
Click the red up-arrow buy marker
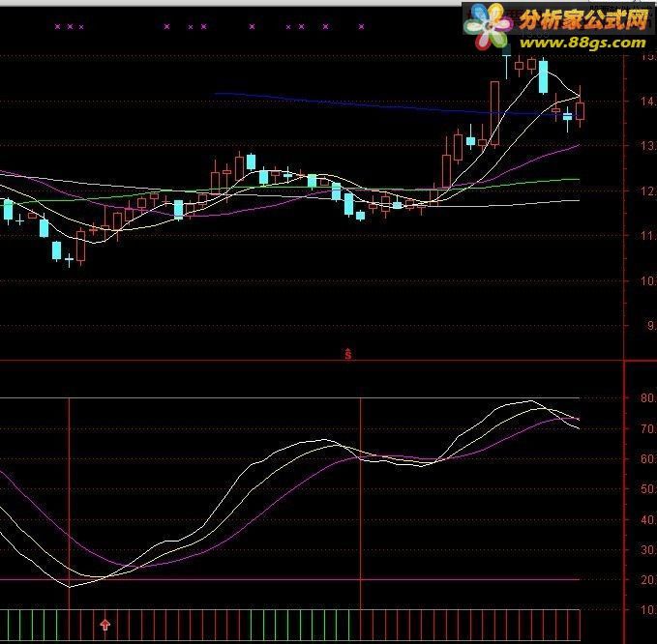pos(105,625)
